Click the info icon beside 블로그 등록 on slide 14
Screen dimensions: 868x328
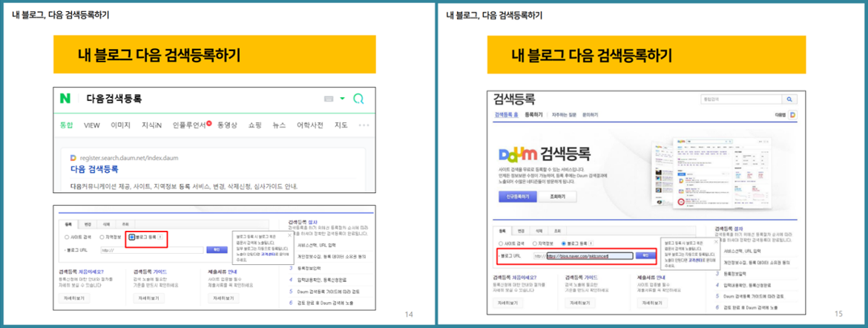click(x=160, y=237)
